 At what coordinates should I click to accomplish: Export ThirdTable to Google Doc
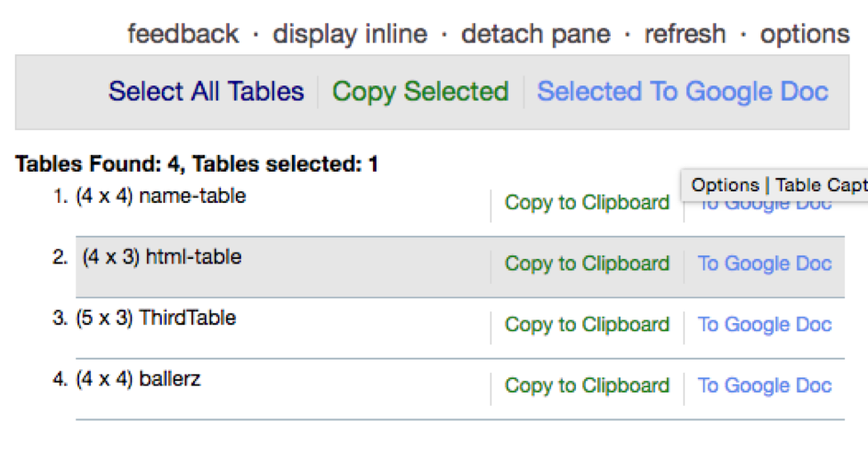765,325
